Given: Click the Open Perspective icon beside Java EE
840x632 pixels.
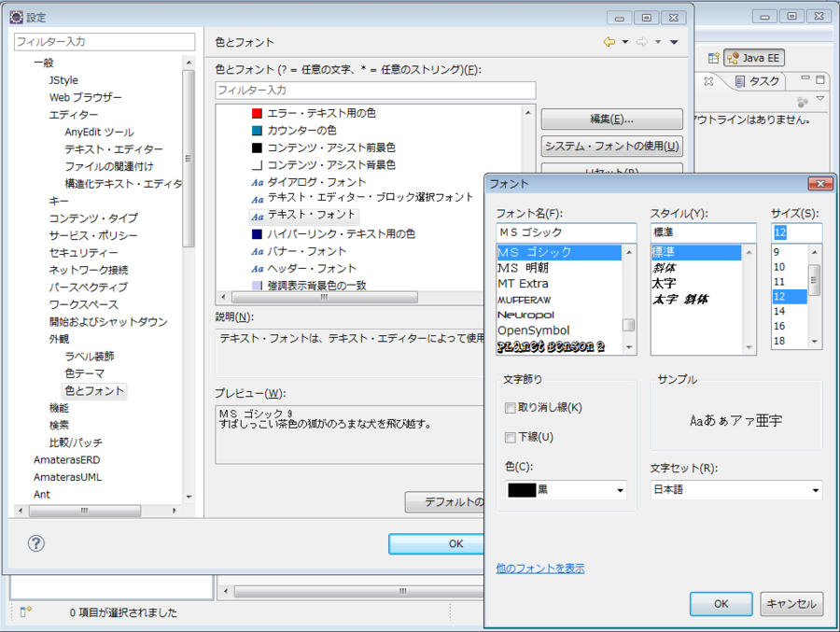Looking at the screenshot, I should [x=713, y=58].
